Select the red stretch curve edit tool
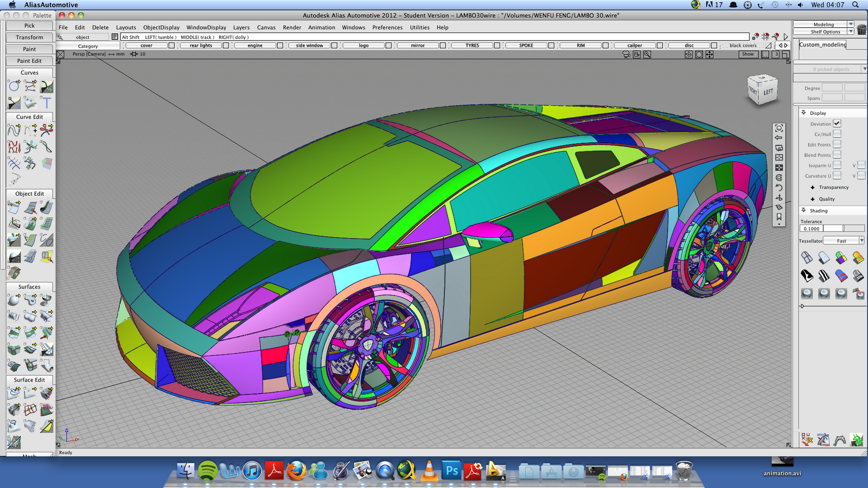Image resolution: width=868 pixels, height=488 pixels. [x=14, y=146]
